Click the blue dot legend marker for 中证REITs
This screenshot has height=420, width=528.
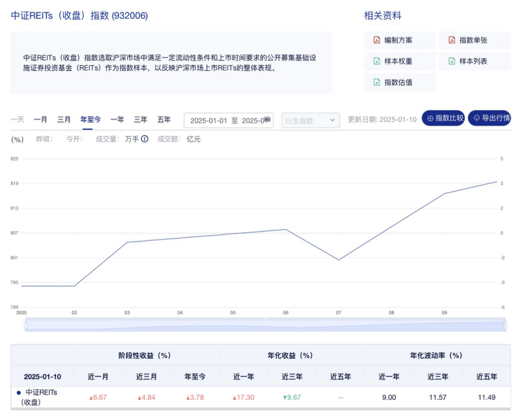pyautogui.click(x=19, y=392)
